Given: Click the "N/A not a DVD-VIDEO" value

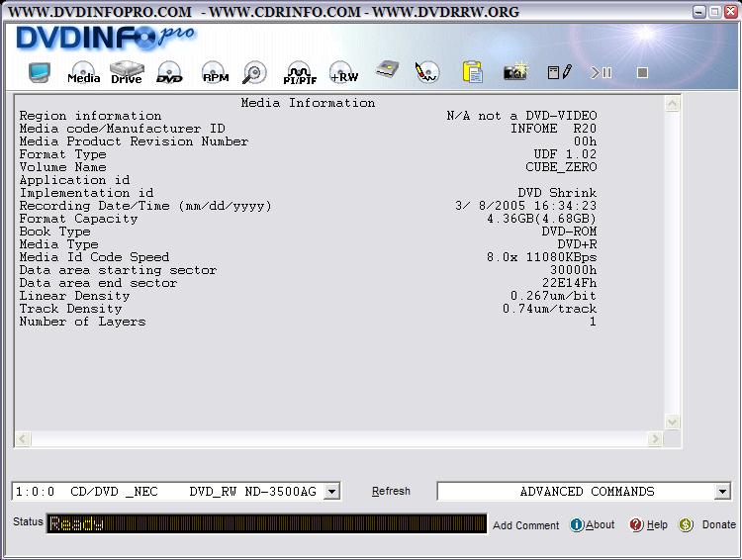Looking at the screenshot, I should click(x=521, y=116).
